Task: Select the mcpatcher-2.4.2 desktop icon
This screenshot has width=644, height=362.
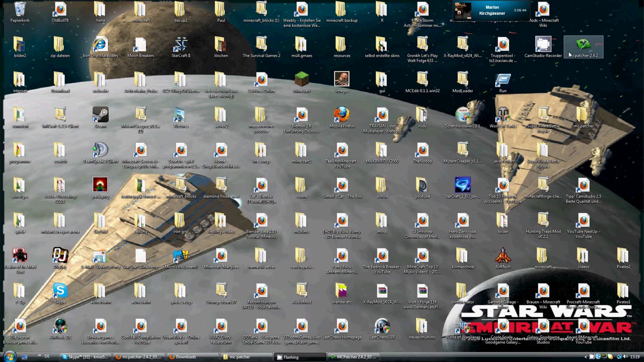Action: click(583, 48)
